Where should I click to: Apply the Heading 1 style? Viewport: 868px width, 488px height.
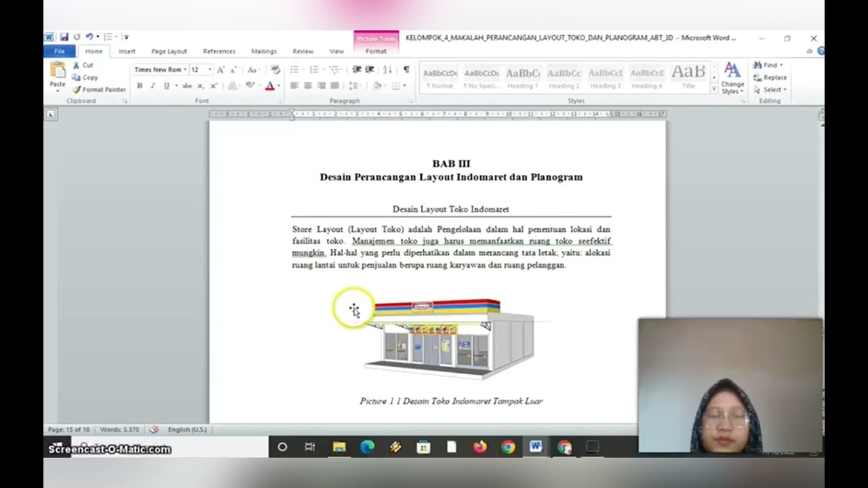(x=523, y=79)
